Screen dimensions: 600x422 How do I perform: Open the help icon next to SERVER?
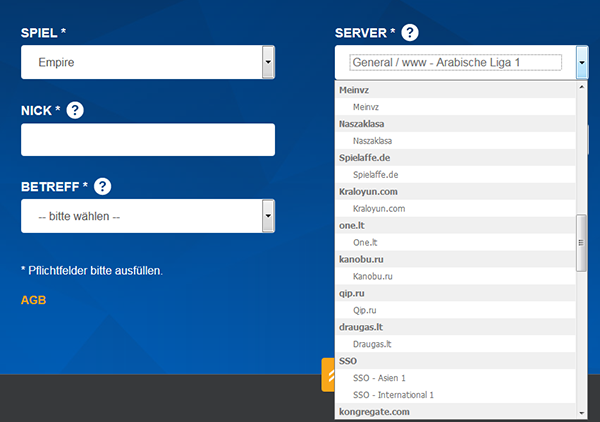pyautogui.click(x=410, y=33)
